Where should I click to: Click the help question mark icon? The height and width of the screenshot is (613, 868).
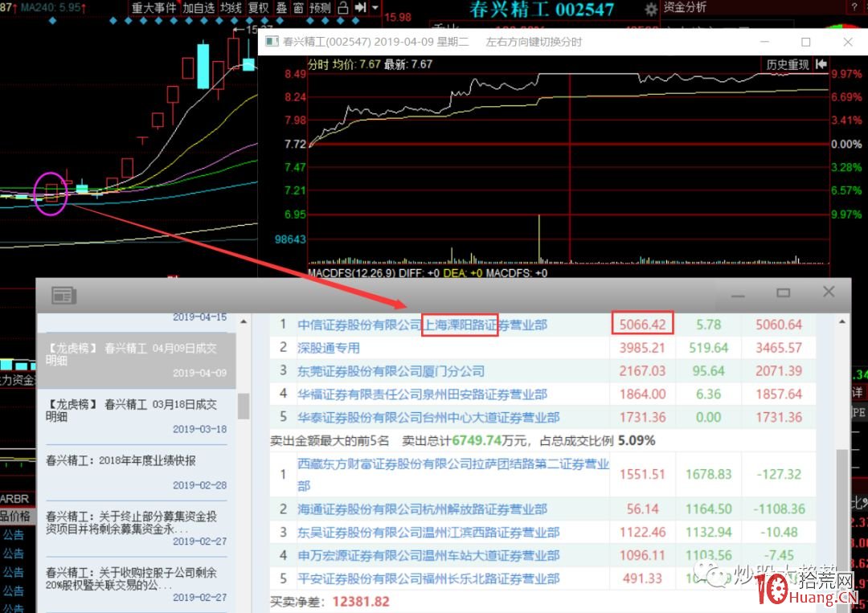point(854,6)
